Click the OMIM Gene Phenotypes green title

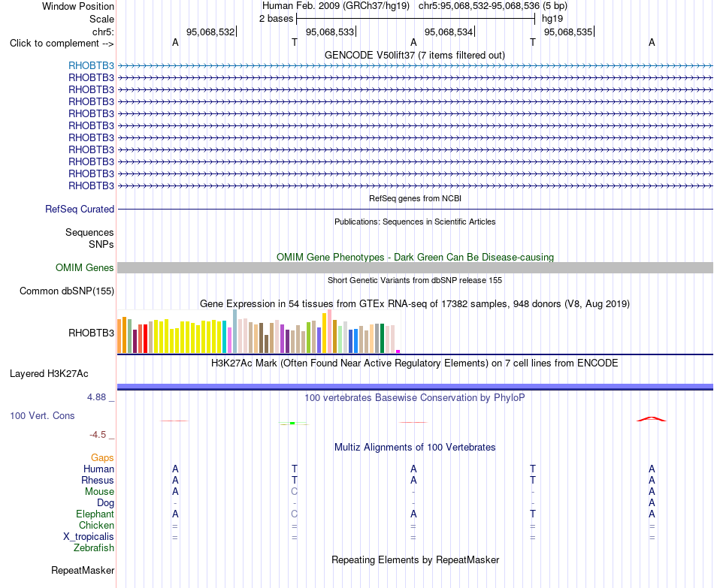click(x=415, y=257)
